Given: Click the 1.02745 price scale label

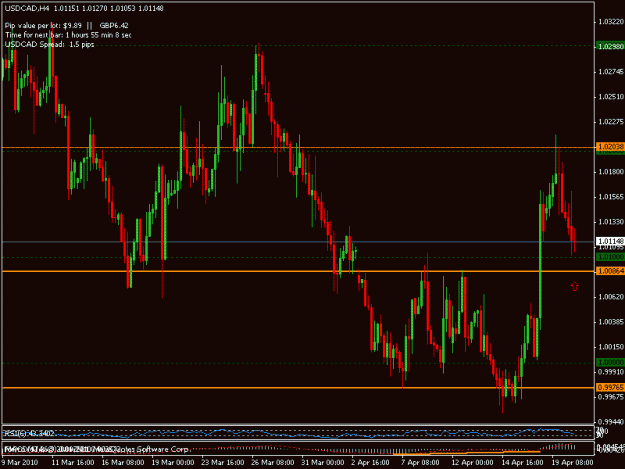Looking at the screenshot, I should click(611, 72).
